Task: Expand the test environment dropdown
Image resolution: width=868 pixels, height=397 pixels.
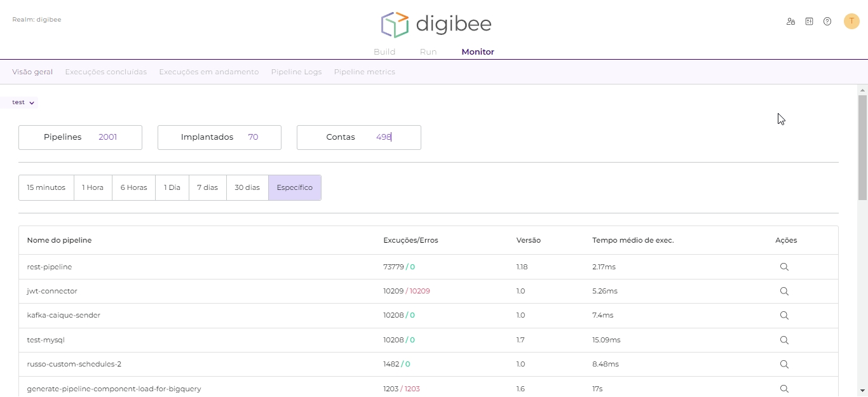Action: click(24, 103)
